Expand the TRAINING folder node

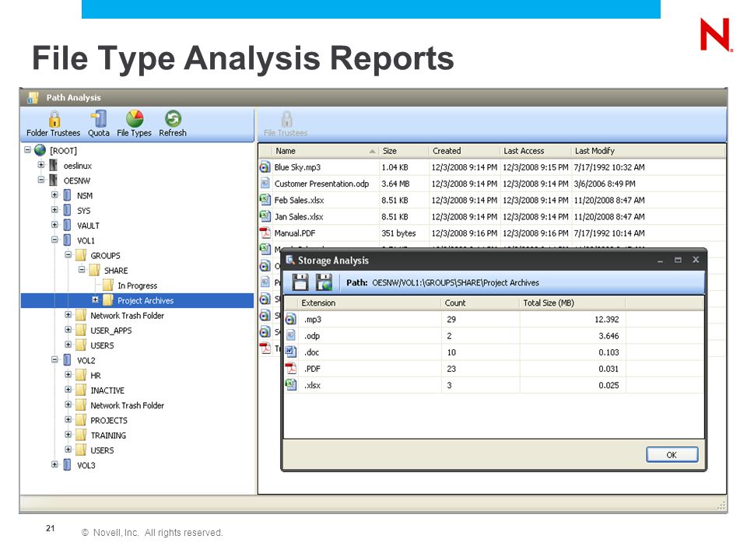[68, 435]
